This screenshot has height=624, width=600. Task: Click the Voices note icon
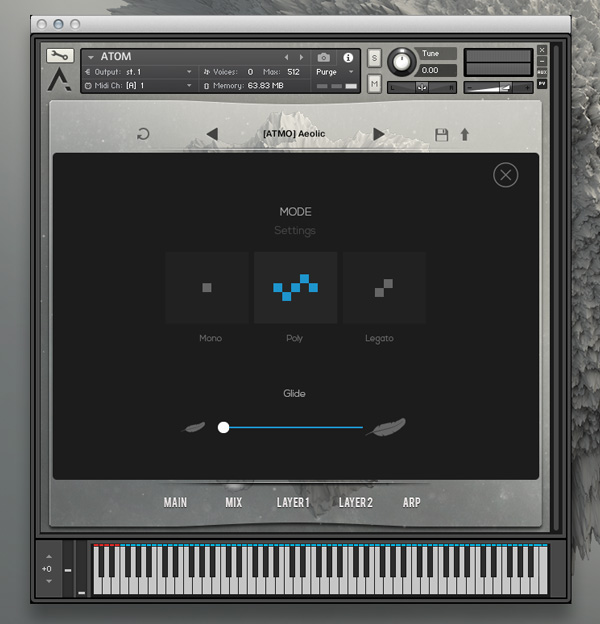[x=206, y=72]
